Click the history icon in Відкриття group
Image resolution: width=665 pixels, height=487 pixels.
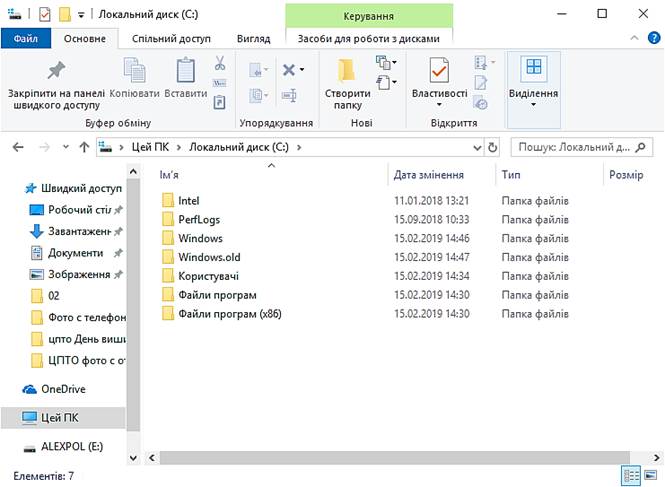481,103
